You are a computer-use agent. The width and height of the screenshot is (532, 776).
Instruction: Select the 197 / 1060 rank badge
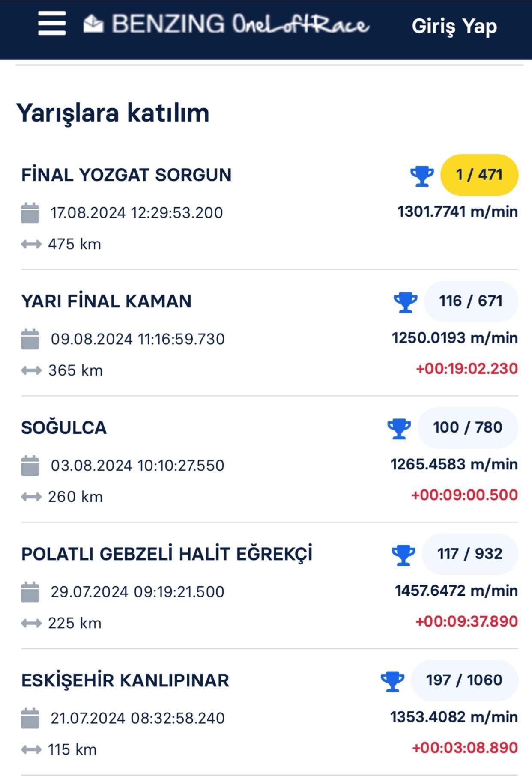coord(464,680)
